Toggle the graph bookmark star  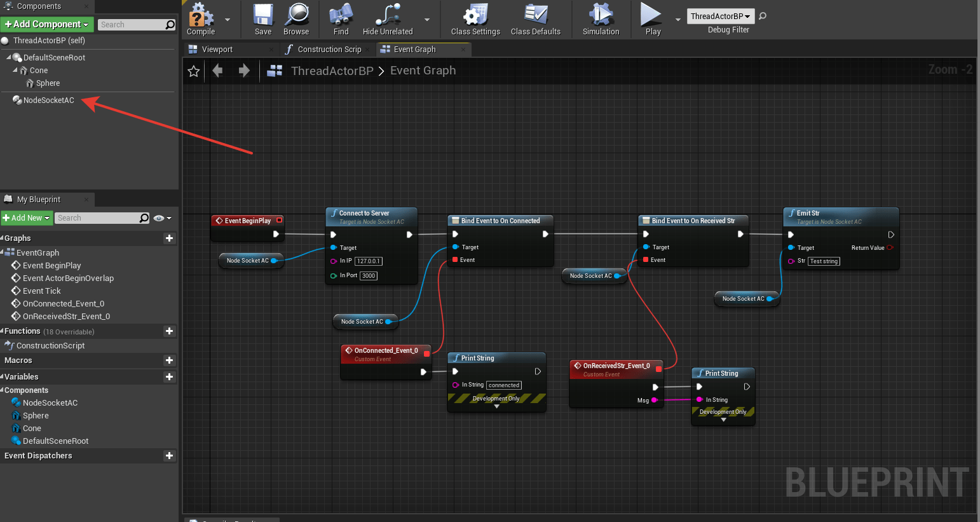coord(193,71)
